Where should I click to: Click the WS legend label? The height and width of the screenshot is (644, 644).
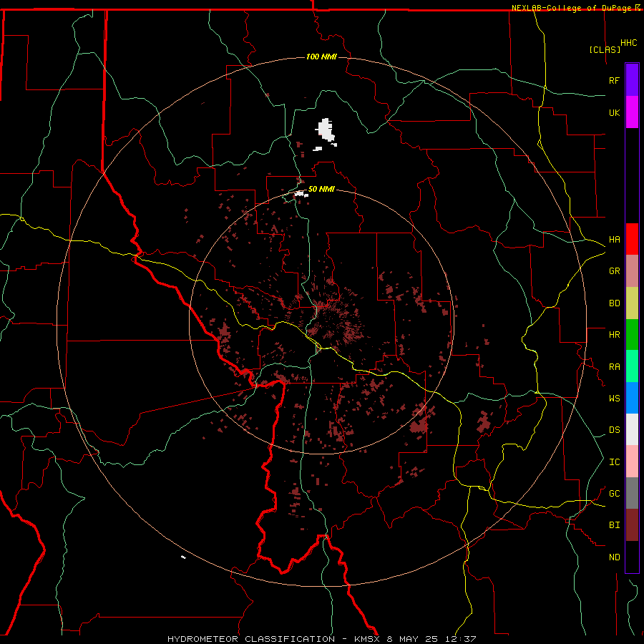pyautogui.click(x=614, y=399)
